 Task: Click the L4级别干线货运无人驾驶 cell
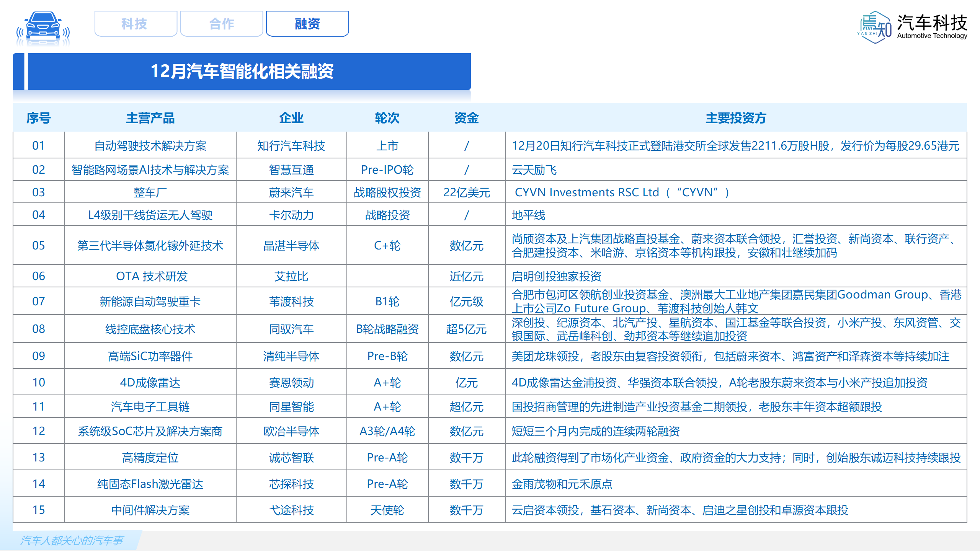point(150,215)
